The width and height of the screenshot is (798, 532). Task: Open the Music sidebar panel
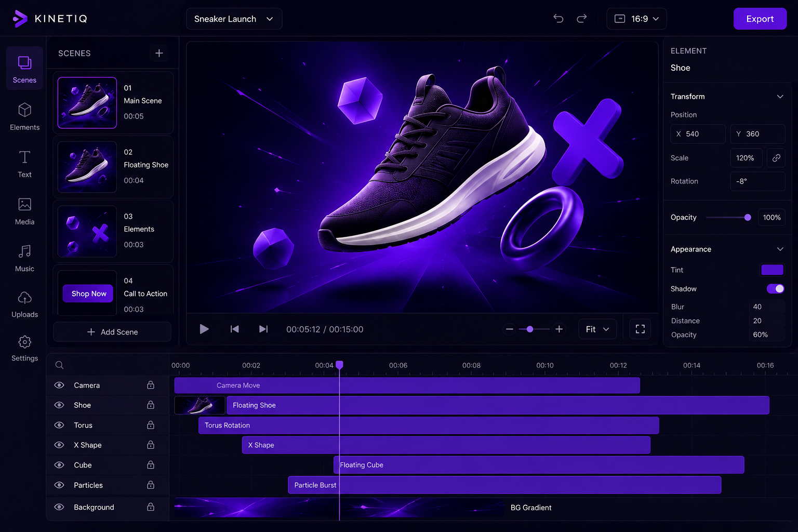(x=24, y=258)
